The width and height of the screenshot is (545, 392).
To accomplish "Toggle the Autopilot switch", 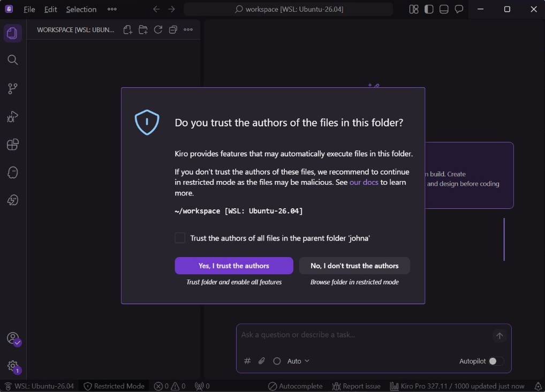I will [x=496, y=361].
